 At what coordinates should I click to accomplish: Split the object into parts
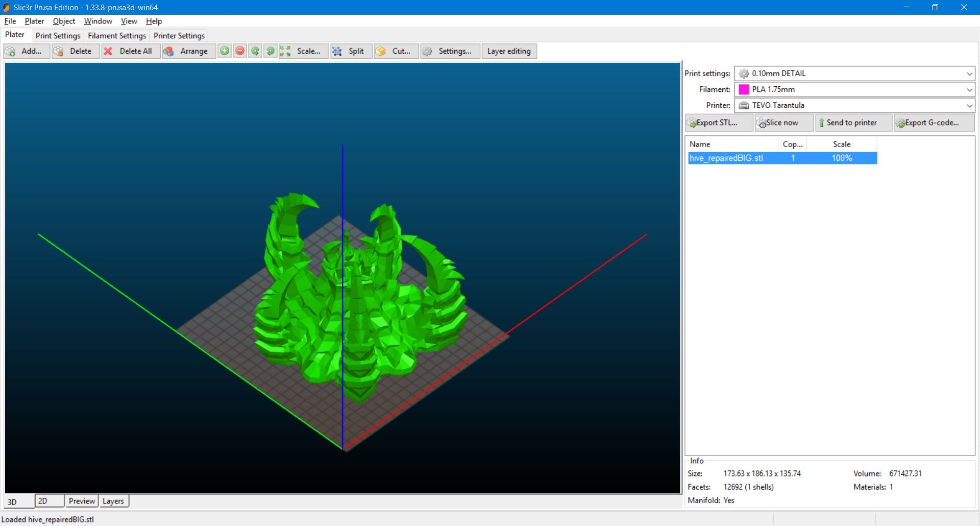pyautogui.click(x=351, y=51)
